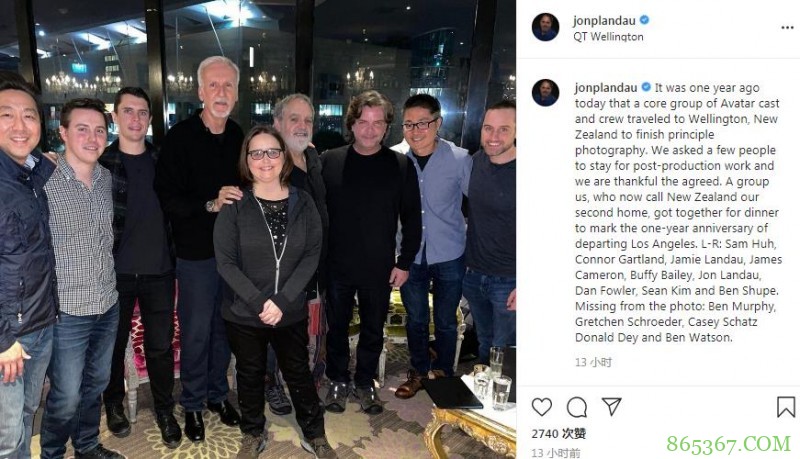The height and width of the screenshot is (459, 800).
Task: Open jonplandau avatar in post header
Action: click(x=545, y=27)
